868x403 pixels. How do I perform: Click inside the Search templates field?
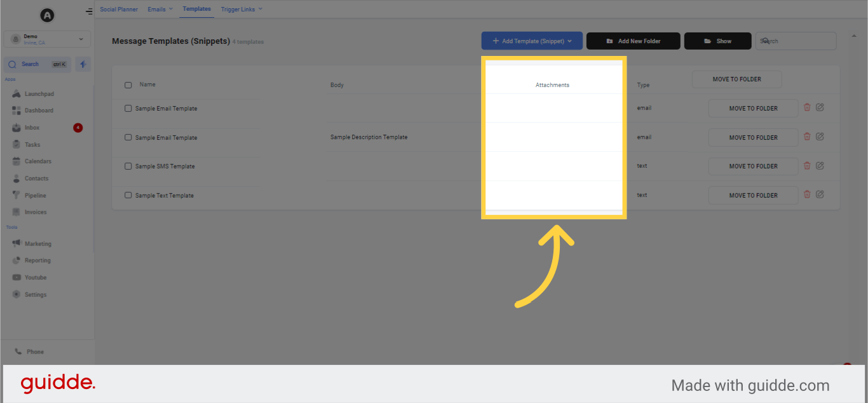(795, 41)
